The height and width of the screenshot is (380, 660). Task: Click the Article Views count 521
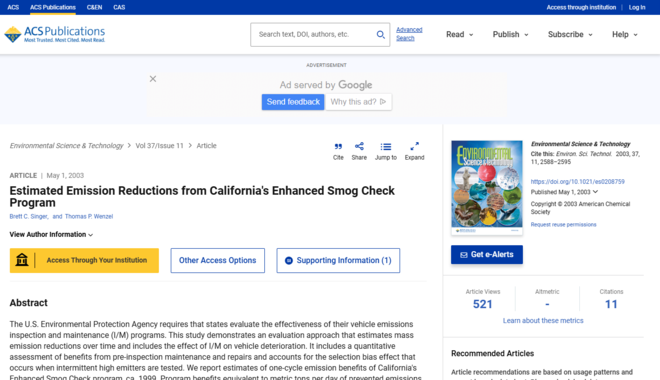(x=482, y=304)
